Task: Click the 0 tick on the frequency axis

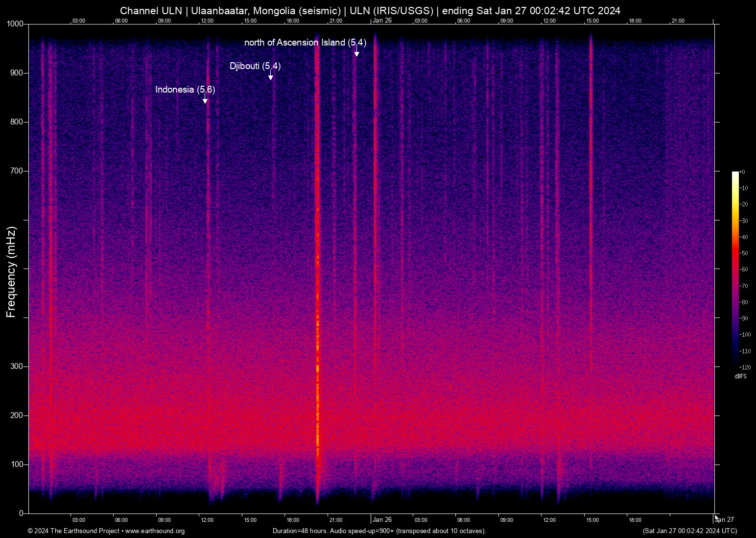Action: [21, 513]
